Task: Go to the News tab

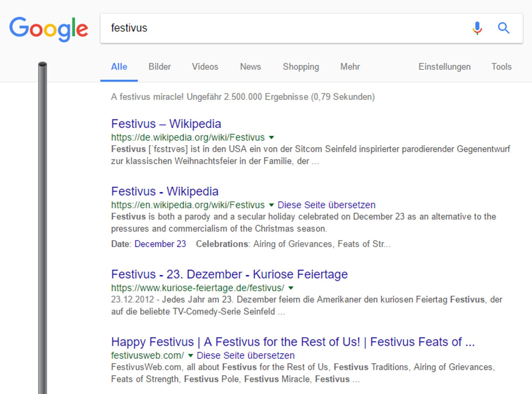Action: point(251,67)
